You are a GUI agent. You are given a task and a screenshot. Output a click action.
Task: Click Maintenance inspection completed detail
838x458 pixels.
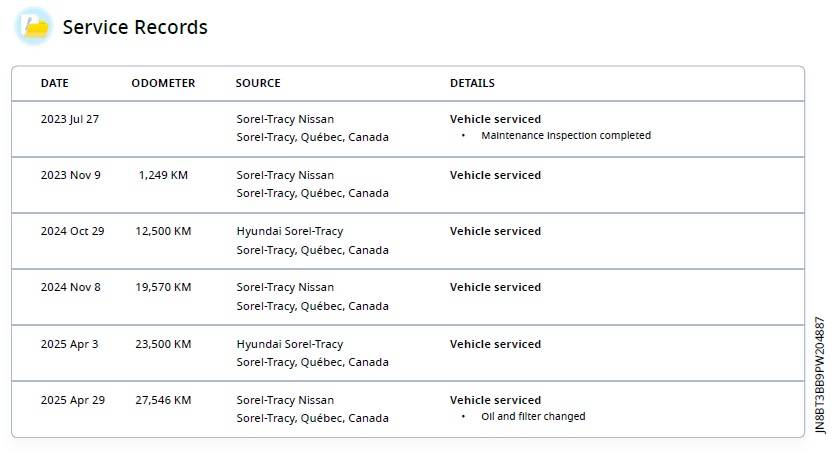566,136
